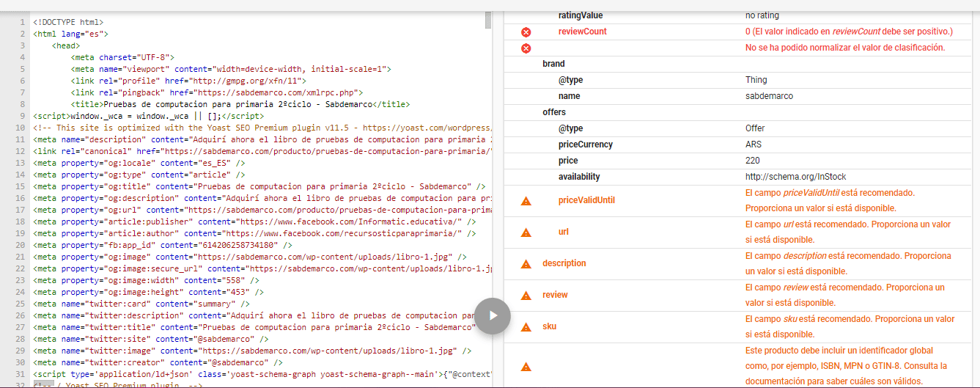Click the warning icon beside url

pyautogui.click(x=526, y=232)
